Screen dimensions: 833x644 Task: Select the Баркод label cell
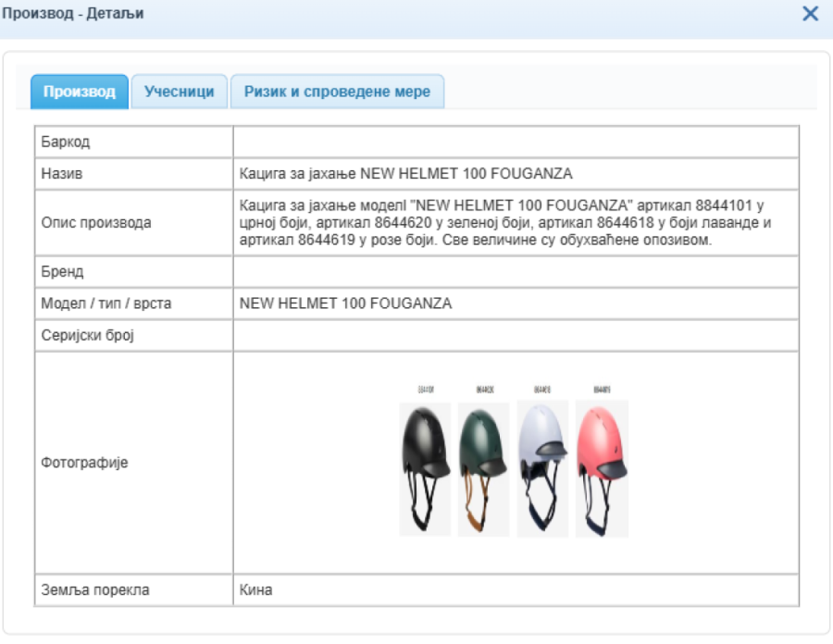(134, 142)
